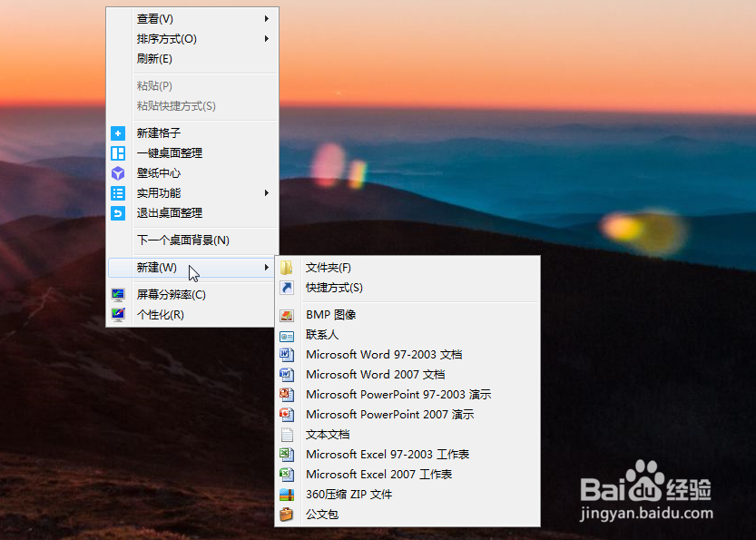756x540 pixels.
Task: Click the 实用功能 list icon
Action: (118, 193)
